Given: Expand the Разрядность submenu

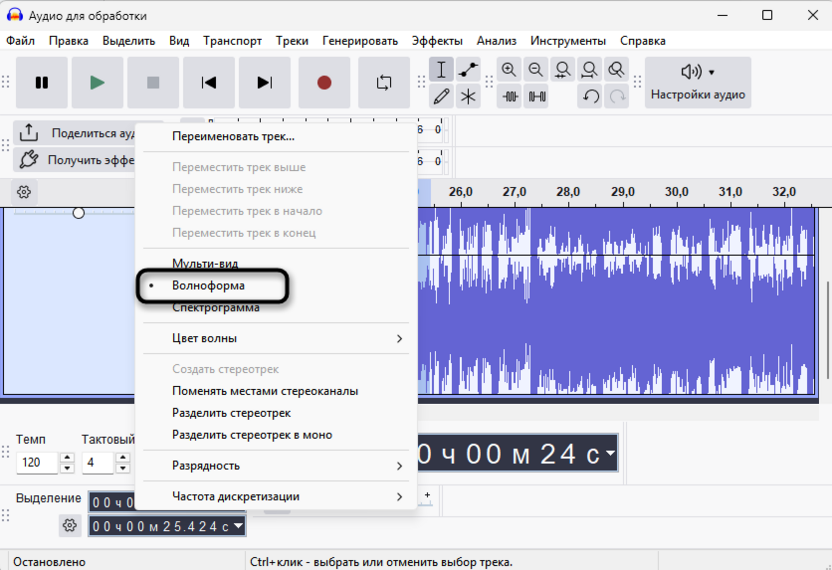Looking at the screenshot, I should [276, 465].
